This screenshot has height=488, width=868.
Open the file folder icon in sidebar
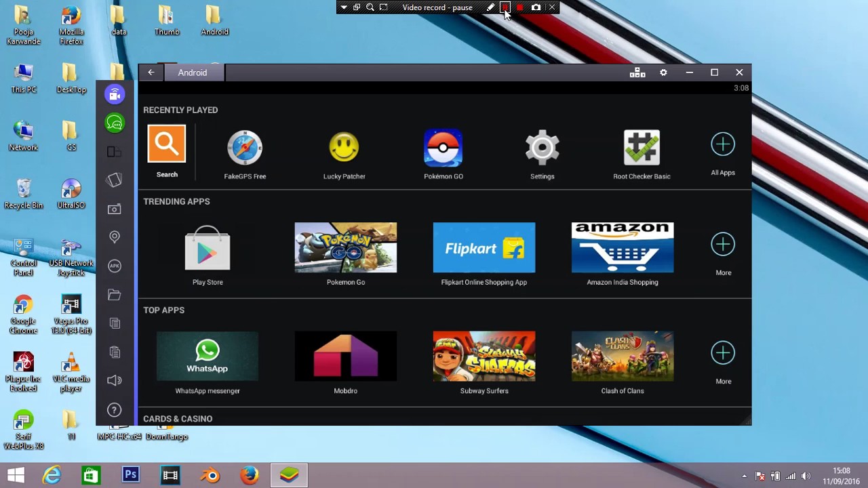tap(115, 295)
